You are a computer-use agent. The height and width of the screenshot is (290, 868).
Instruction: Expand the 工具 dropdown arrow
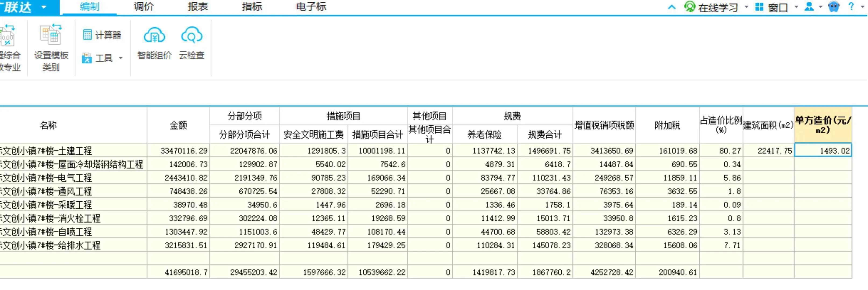click(121, 58)
